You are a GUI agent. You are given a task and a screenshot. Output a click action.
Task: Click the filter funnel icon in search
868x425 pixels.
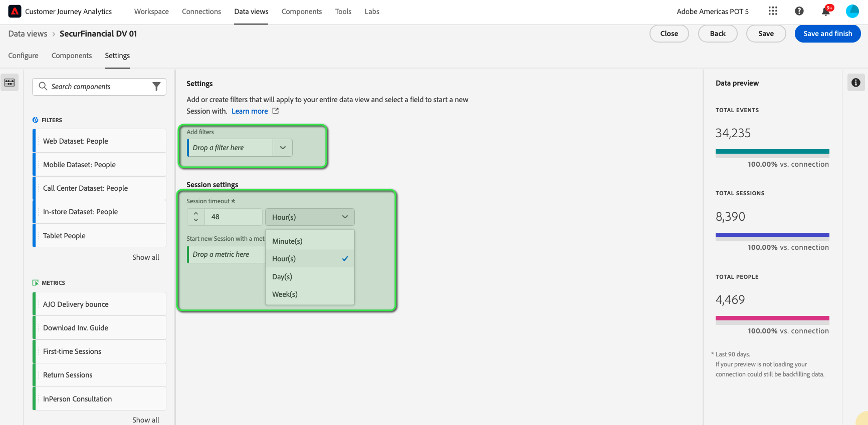point(156,87)
